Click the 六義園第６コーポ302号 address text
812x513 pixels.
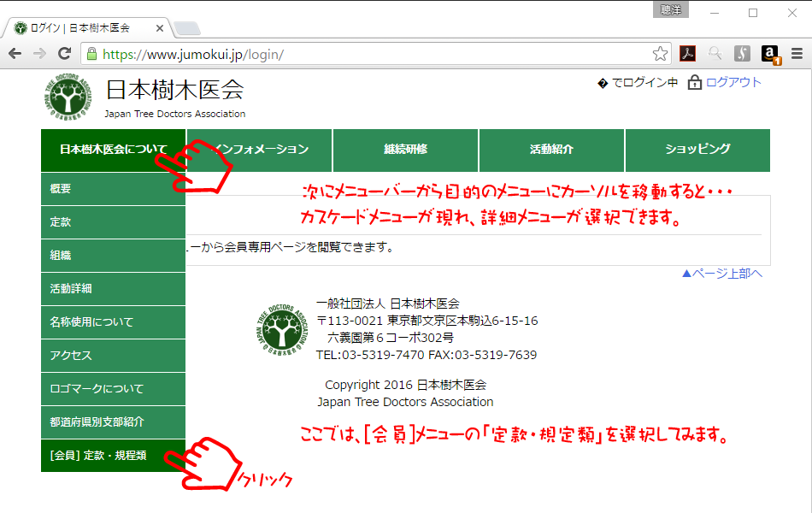tap(391, 338)
